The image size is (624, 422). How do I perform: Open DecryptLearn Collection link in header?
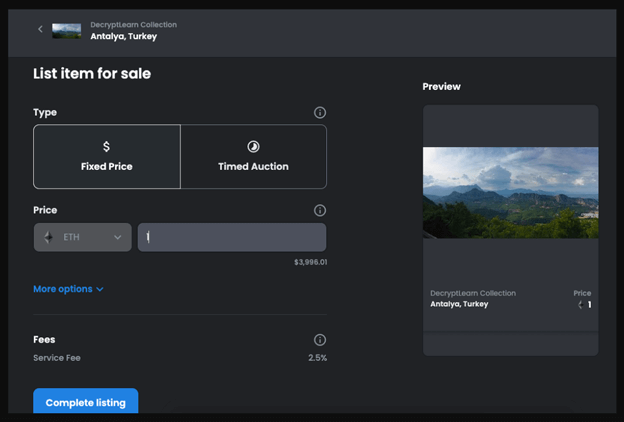point(133,25)
